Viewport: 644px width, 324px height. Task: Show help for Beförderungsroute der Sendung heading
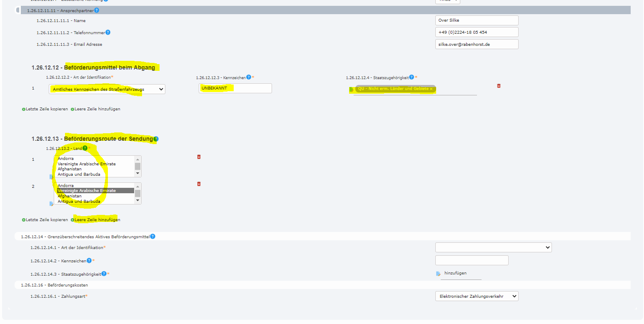pyautogui.click(x=156, y=139)
